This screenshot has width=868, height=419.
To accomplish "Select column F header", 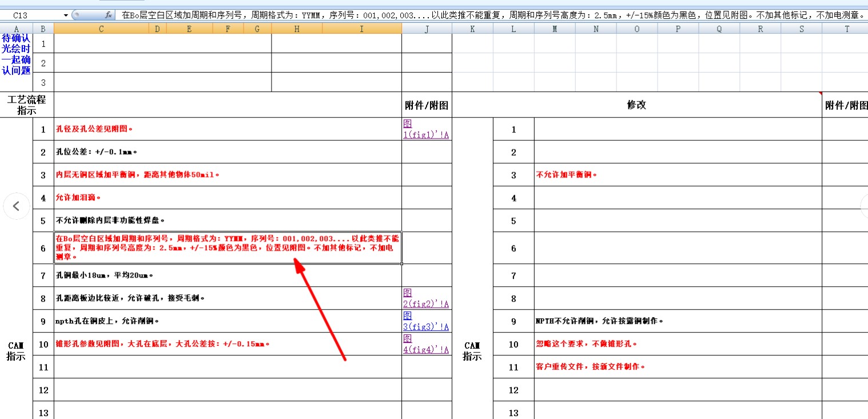I will [x=228, y=29].
